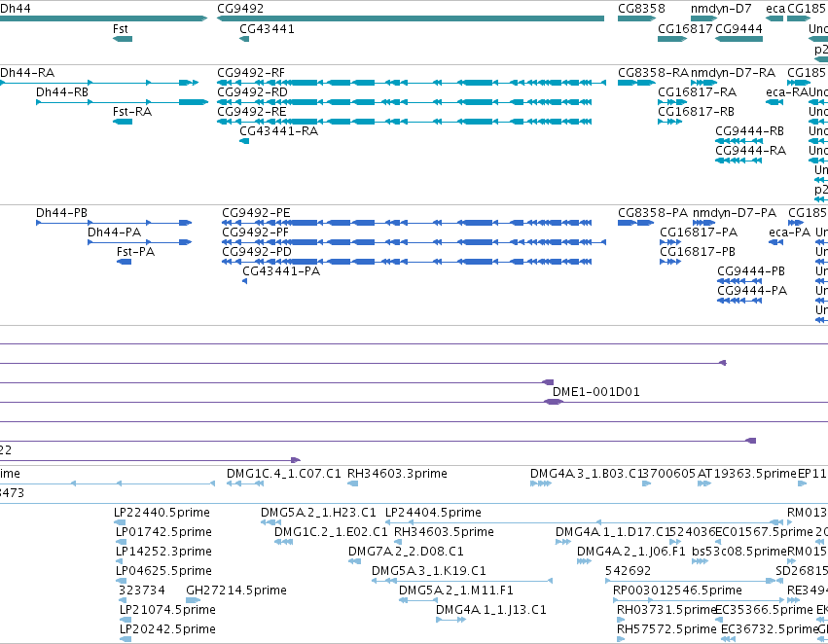The image size is (828, 644).
Task: Click the 'nmdyn-D7-PA' protein label
Action: click(735, 213)
